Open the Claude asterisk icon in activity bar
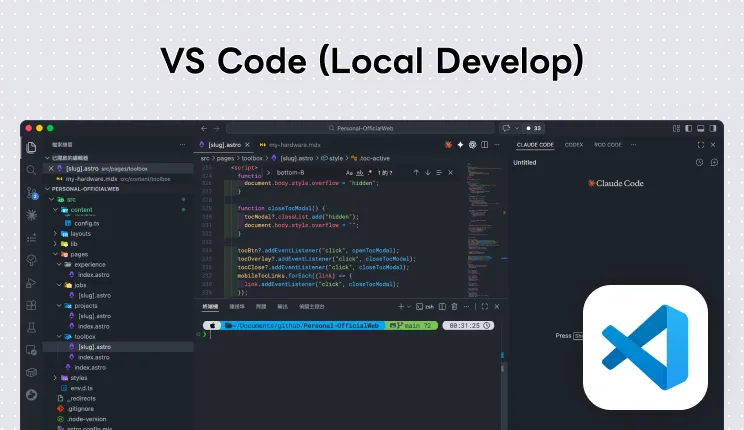 tap(32, 215)
